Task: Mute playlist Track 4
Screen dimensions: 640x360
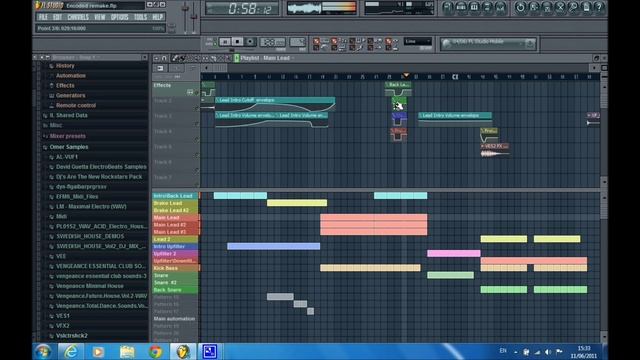Action: point(197,139)
